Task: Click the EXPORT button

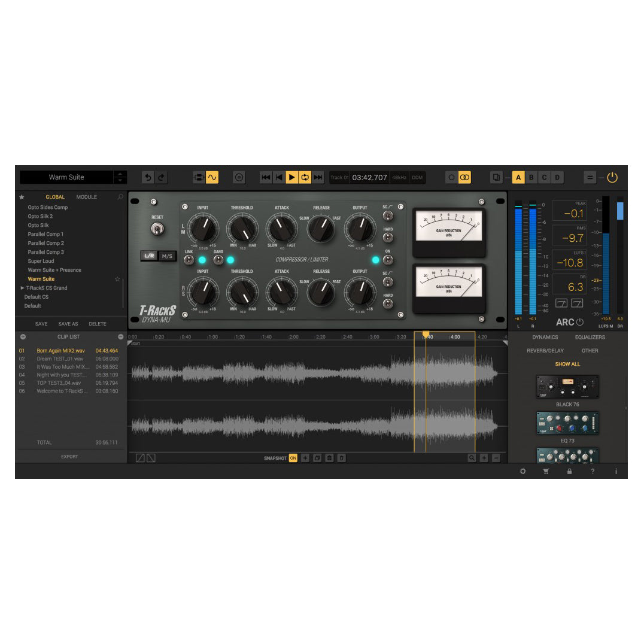Action: pyautogui.click(x=69, y=457)
